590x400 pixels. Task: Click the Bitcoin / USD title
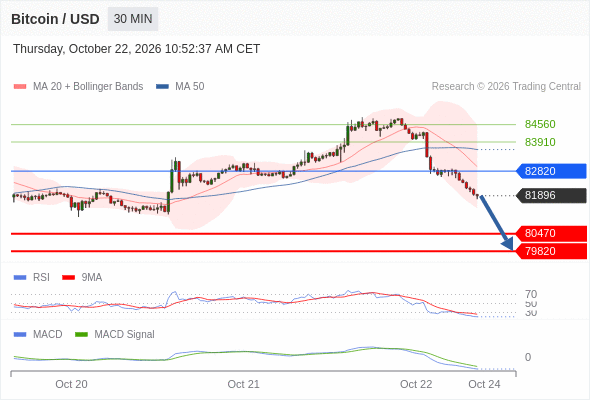coord(55,19)
